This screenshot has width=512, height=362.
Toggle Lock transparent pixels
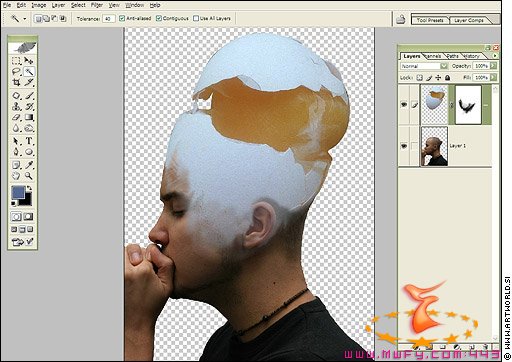point(420,78)
